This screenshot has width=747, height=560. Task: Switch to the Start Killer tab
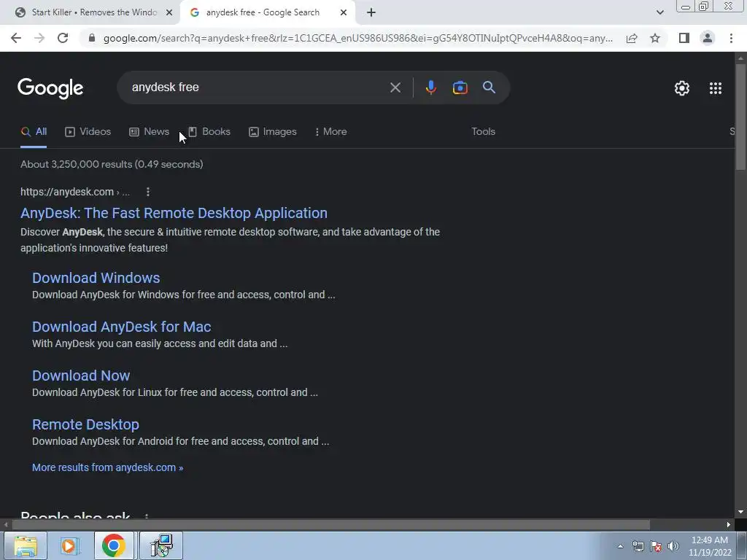pos(90,12)
